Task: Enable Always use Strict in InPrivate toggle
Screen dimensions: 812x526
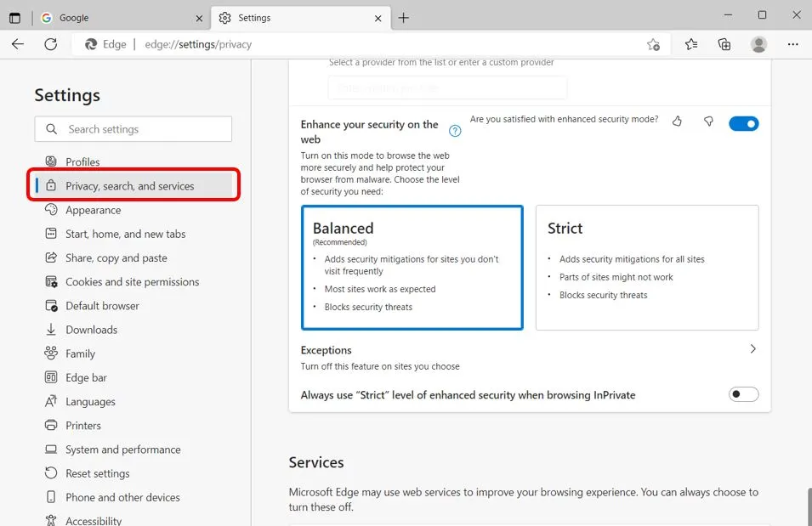Action: pos(744,394)
